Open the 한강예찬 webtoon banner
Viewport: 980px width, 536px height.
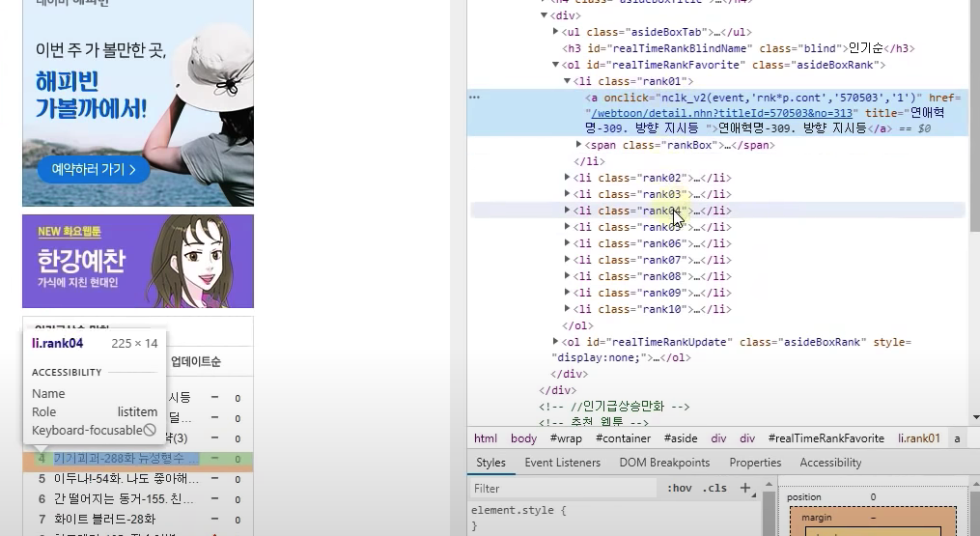pos(138,262)
